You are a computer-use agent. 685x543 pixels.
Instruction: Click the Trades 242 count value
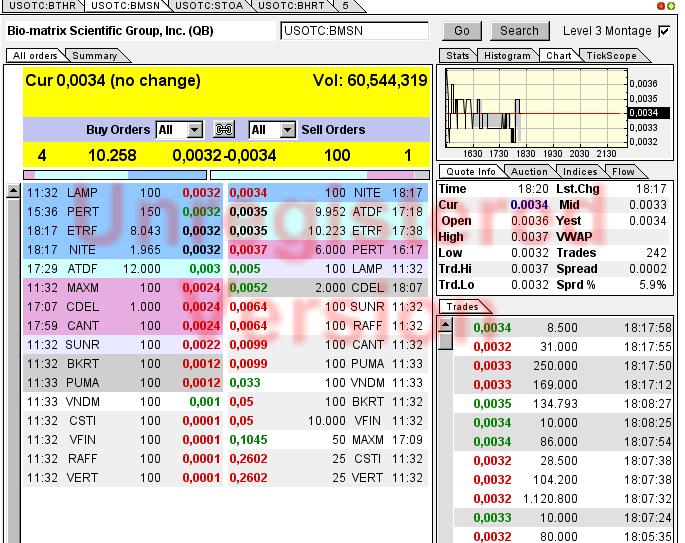pos(657,253)
